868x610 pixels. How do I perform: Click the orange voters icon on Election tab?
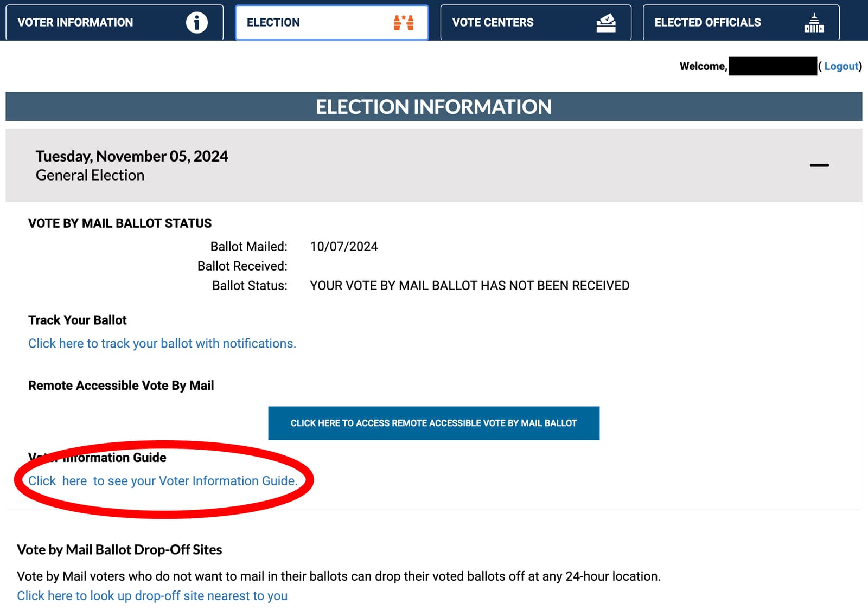pos(405,22)
